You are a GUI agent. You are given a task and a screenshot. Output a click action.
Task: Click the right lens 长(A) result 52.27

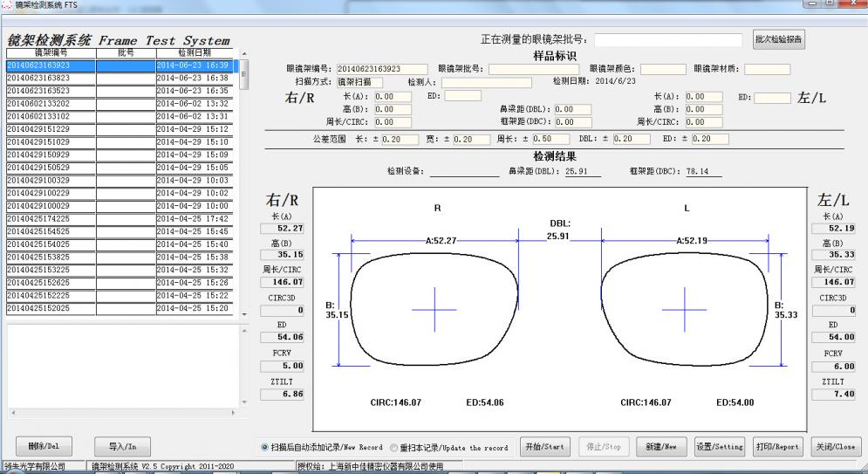(x=282, y=228)
